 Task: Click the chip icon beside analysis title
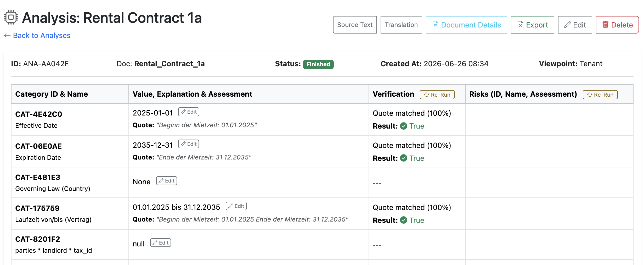tap(11, 18)
